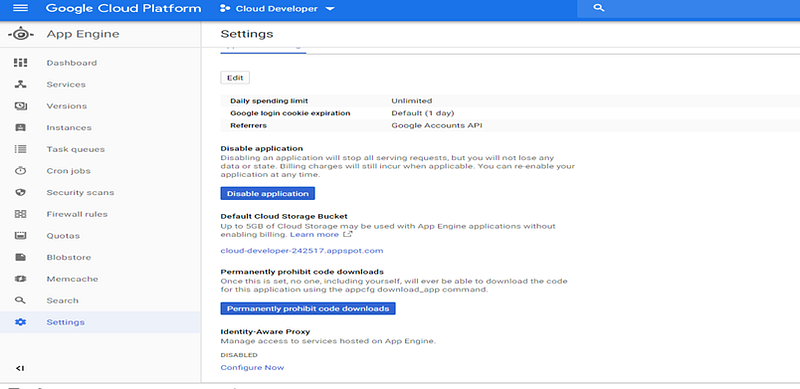Click the Settings gear icon in sidebar
This screenshot has width=800, height=389.
(x=20, y=322)
